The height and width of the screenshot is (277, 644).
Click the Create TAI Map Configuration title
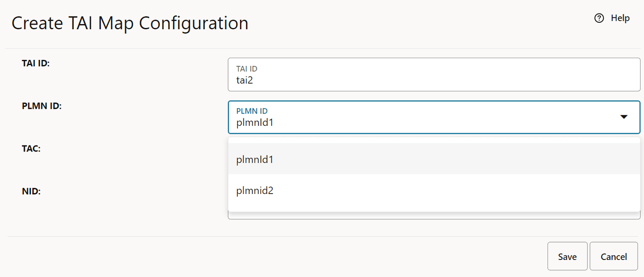pos(130,23)
